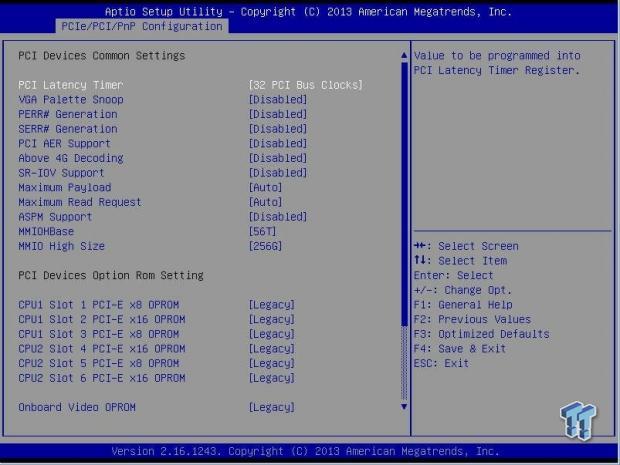Select MMIO High Size option

click(62, 246)
